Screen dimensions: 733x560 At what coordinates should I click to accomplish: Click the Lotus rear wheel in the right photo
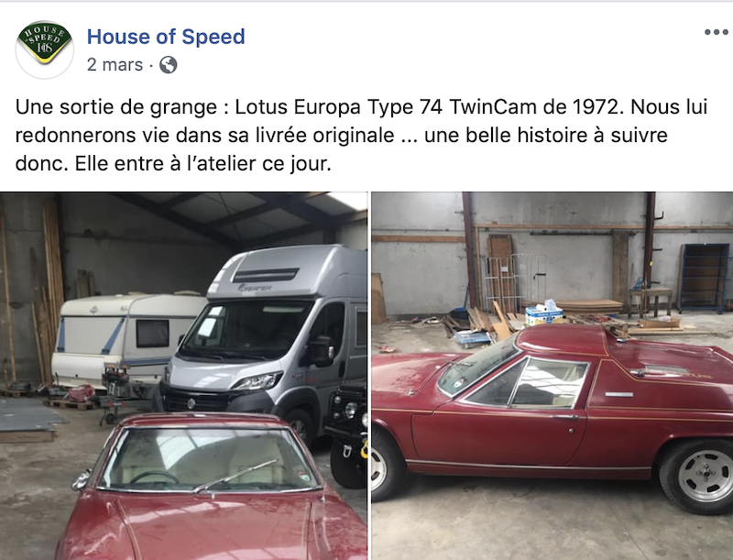point(698,477)
